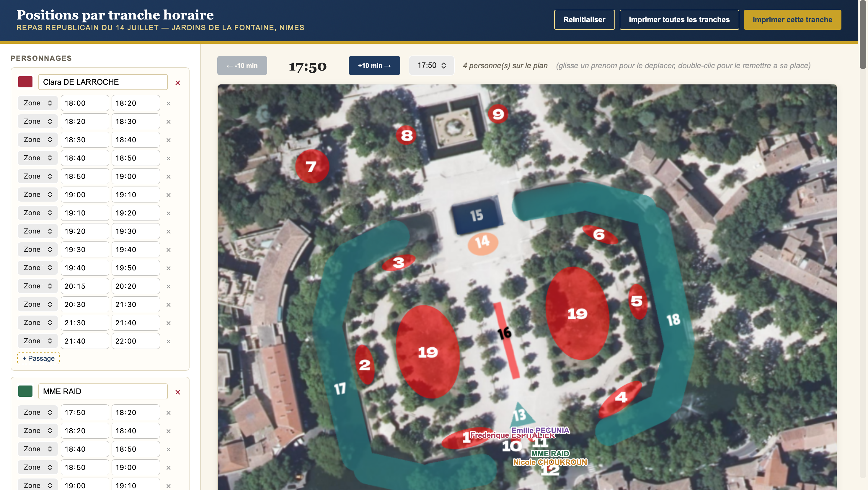This screenshot has width=868, height=490.
Task: Select the MME RAID label on the map
Action: (550, 454)
